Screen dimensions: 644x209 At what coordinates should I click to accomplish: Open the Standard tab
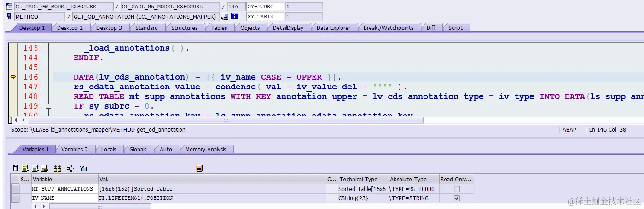tap(146, 28)
